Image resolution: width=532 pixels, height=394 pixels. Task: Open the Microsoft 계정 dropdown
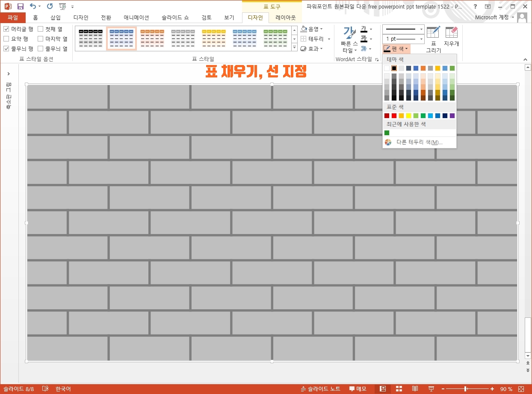point(494,18)
